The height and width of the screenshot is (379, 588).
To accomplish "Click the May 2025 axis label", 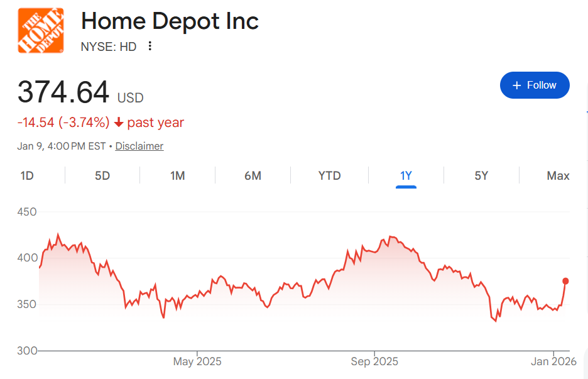I will pos(197,361).
